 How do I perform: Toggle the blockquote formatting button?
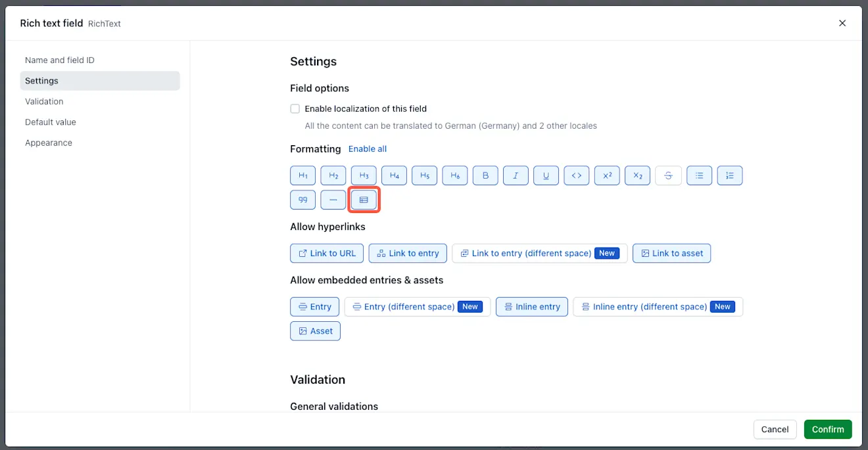pos(303,200)
